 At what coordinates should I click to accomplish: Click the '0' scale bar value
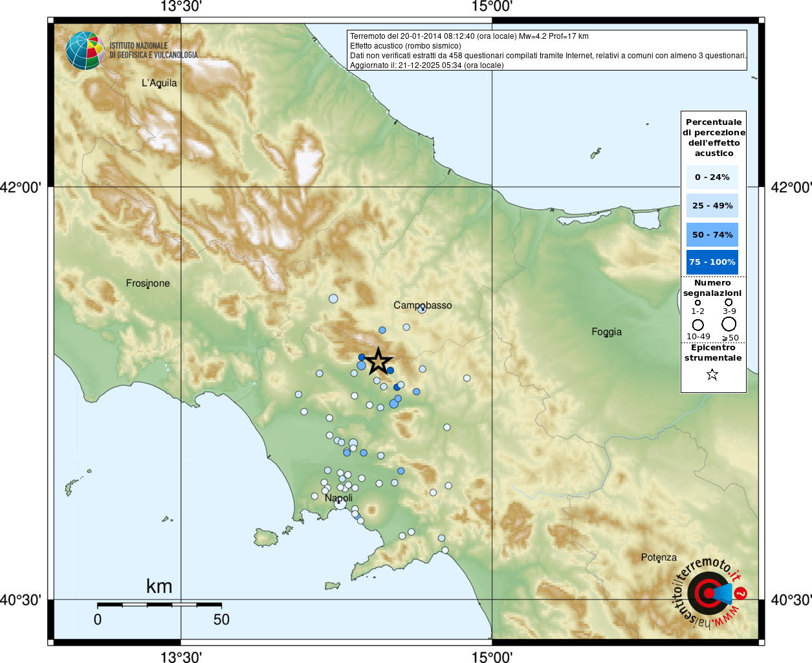(98, 620)
